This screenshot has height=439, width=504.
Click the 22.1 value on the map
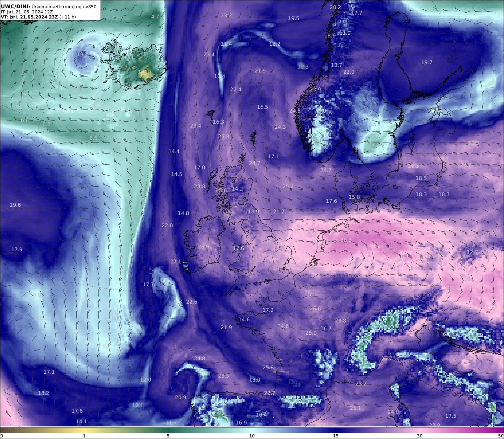pos(176,261)
